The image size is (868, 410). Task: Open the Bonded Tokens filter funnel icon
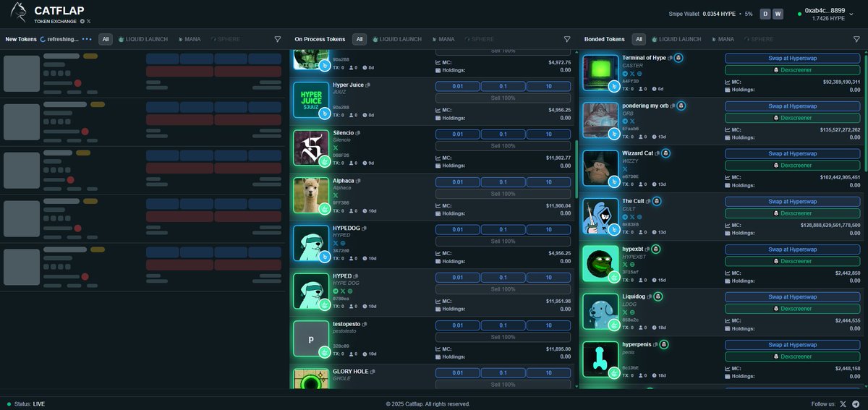pos(856,39)
